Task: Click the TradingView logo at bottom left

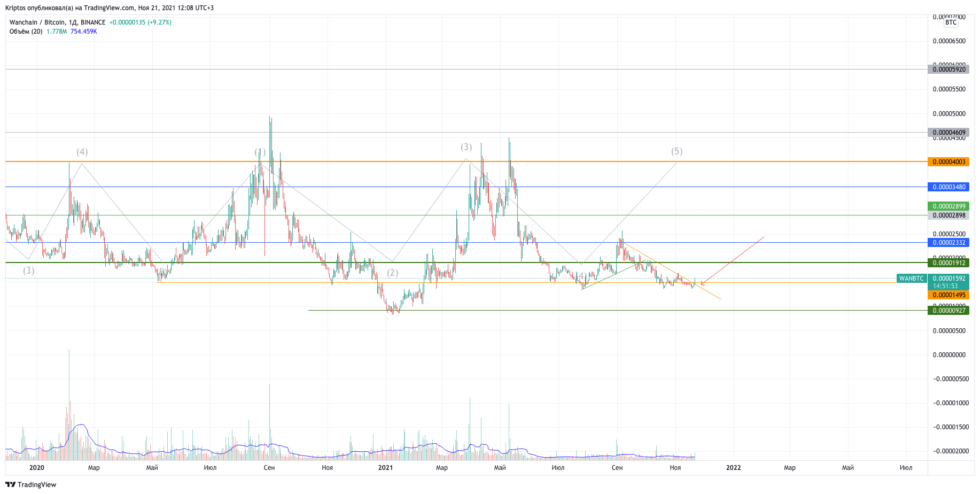Action: (x=30, y=484)
